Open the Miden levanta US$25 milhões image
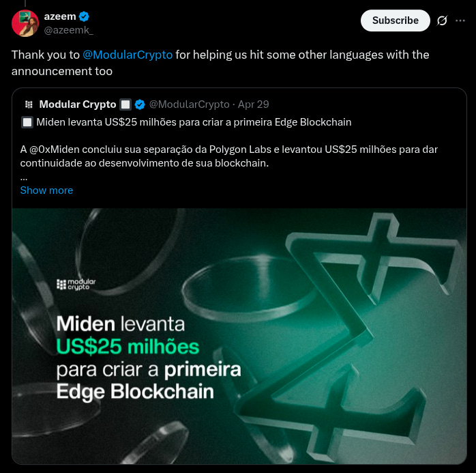 (239, 336)
